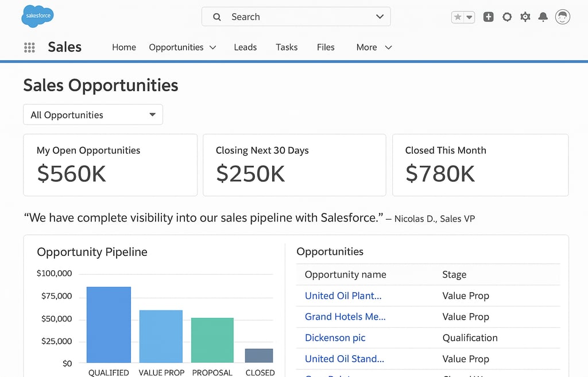Expand the Opportunities tab chevron
Screen dimensions: 588x377
pos(213,48)
